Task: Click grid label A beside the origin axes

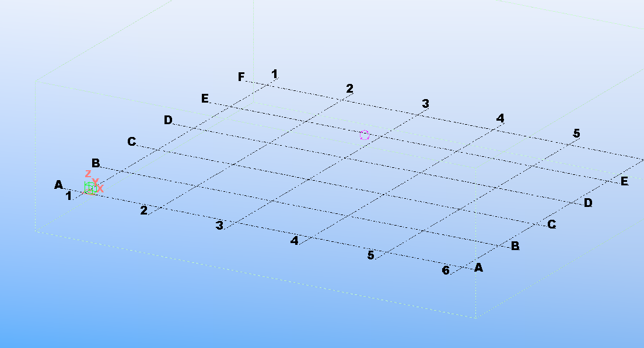Action: point(58,185)
